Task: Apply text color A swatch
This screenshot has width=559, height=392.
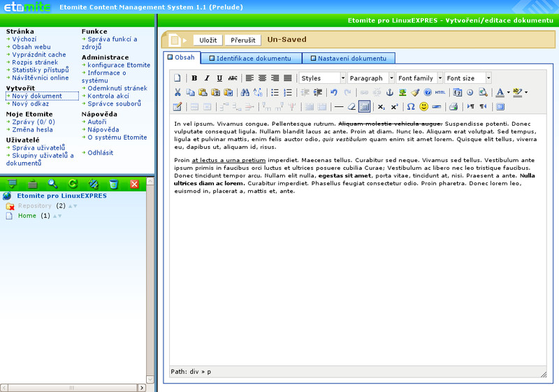Action: (x=500, y=92)
